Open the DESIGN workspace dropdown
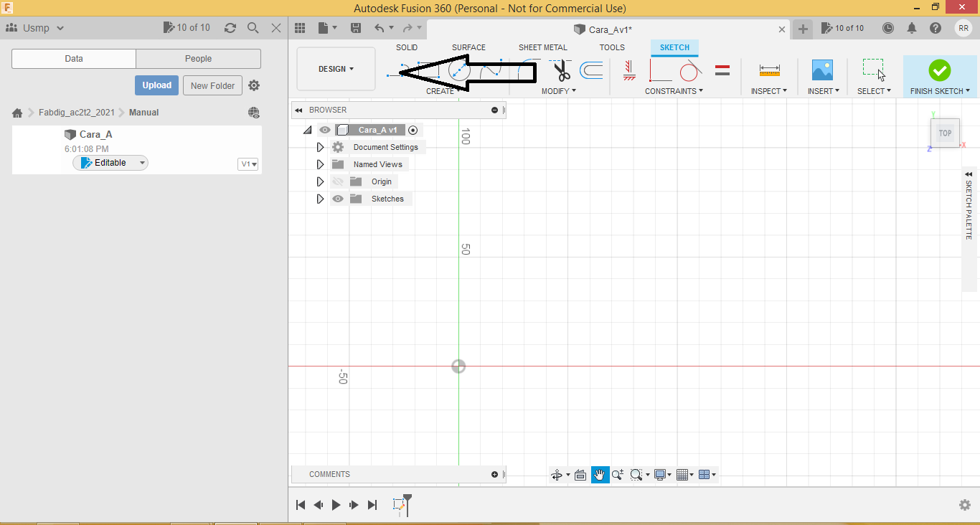Screen dimensions: 980x525 [x=336, y=69]
